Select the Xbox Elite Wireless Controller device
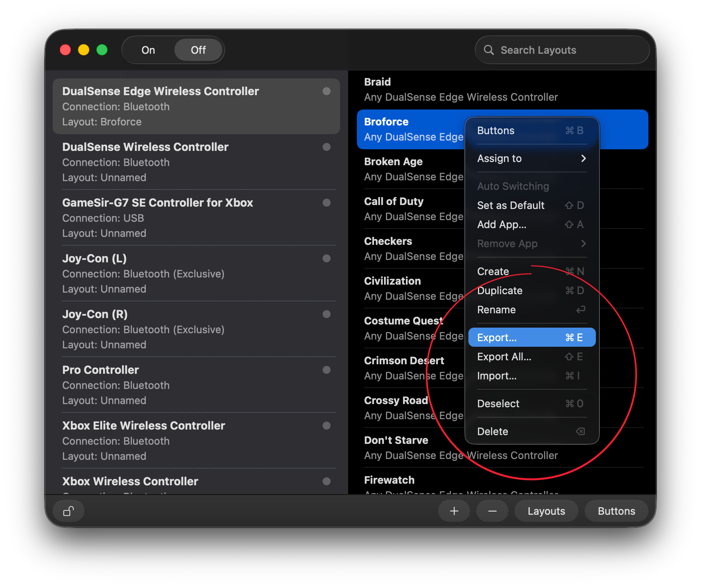 (196, 441)
